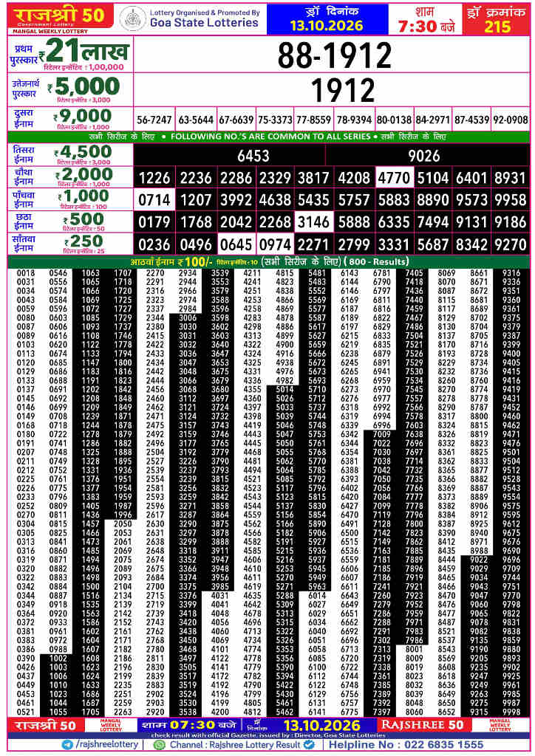Click the ₹2,000 fourth prize amount
The image size is (535, 756).
[84, 174]
